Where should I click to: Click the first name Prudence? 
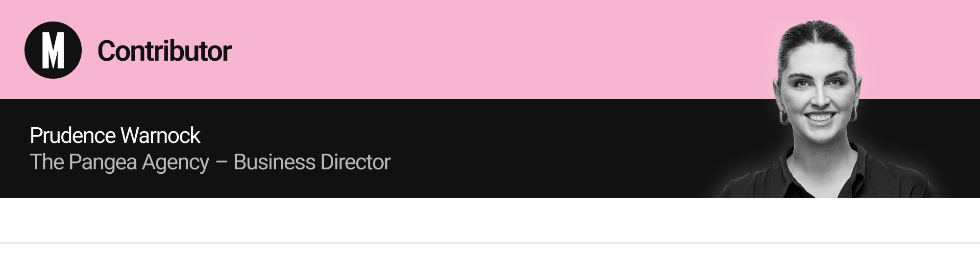point(73,136)
